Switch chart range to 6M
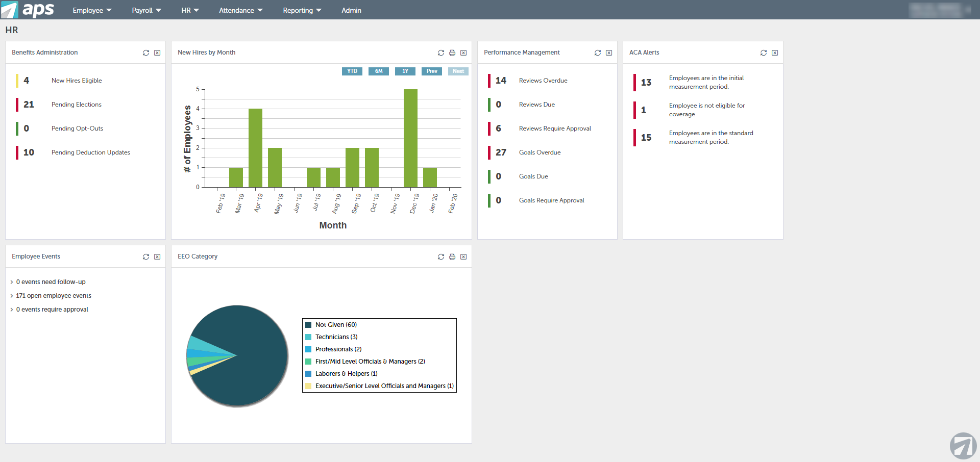 point(379,71)
